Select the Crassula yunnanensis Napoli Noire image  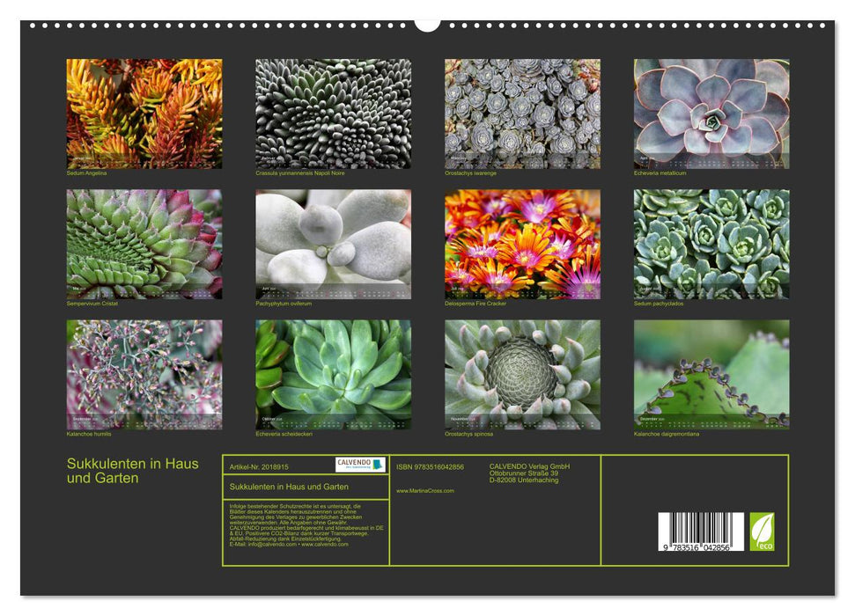(x=333, y=114)
